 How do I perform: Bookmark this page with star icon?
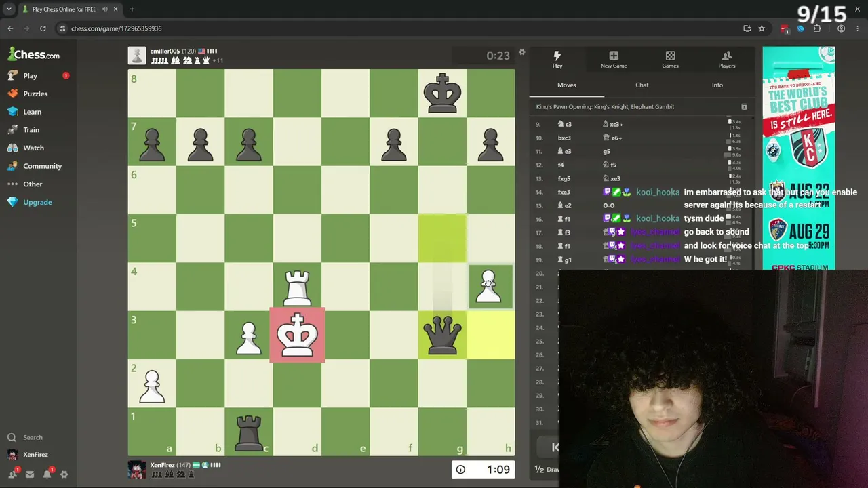(762, 28)
